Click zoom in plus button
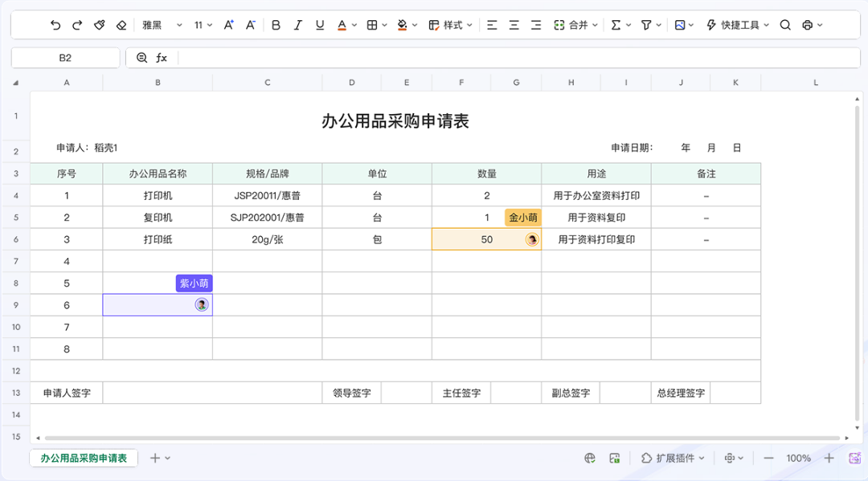868x481 pixels. coord(829,458)
